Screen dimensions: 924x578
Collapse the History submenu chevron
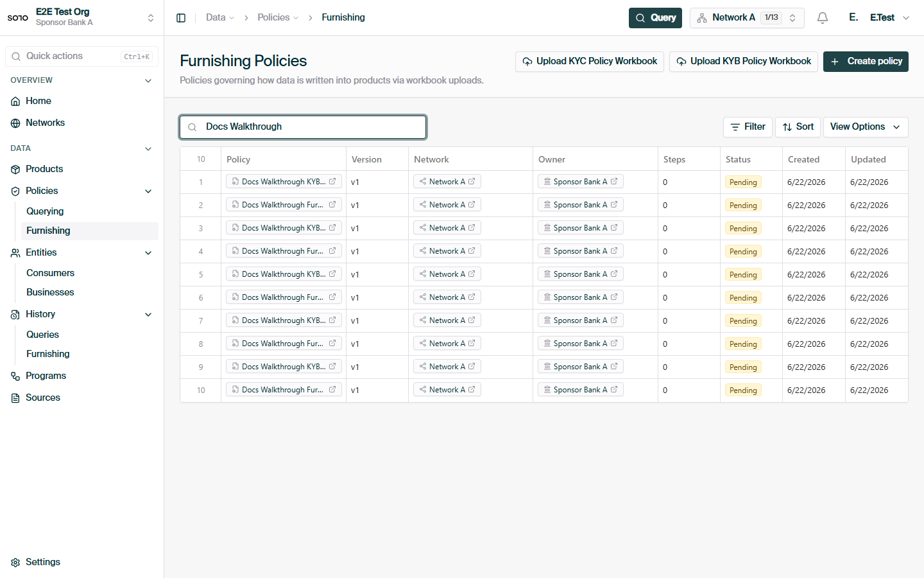click(x=148, y=315)
